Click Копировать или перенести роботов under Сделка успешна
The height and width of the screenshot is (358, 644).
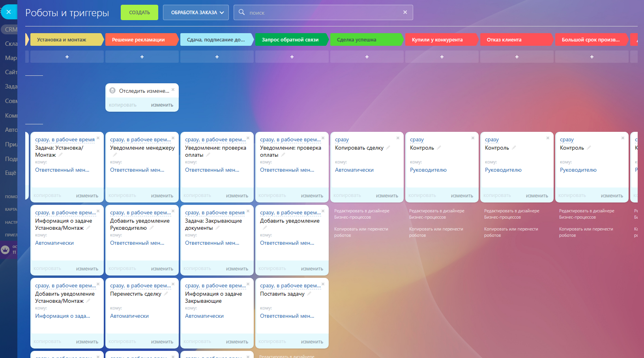[361, 232]
